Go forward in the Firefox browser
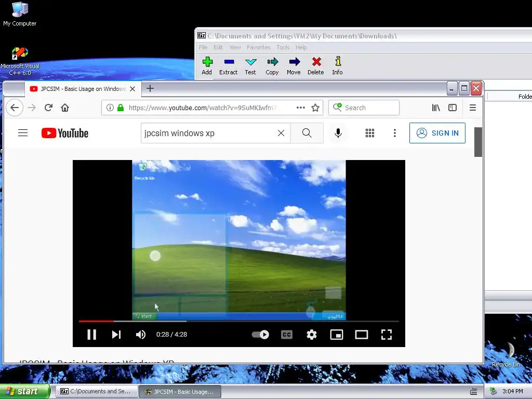The image size is (532, 399). tap(32, 108)
